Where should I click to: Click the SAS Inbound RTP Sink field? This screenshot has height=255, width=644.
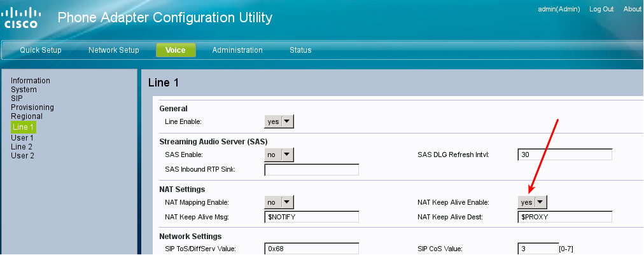312,170
